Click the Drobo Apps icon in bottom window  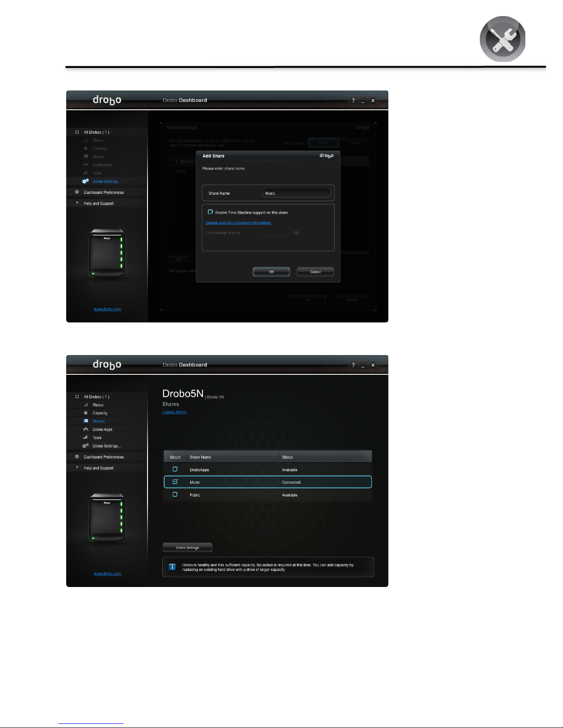pos(85,429)
